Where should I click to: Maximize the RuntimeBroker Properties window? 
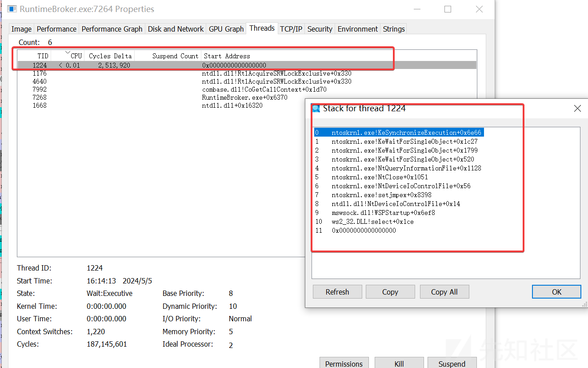pos(448,9)
